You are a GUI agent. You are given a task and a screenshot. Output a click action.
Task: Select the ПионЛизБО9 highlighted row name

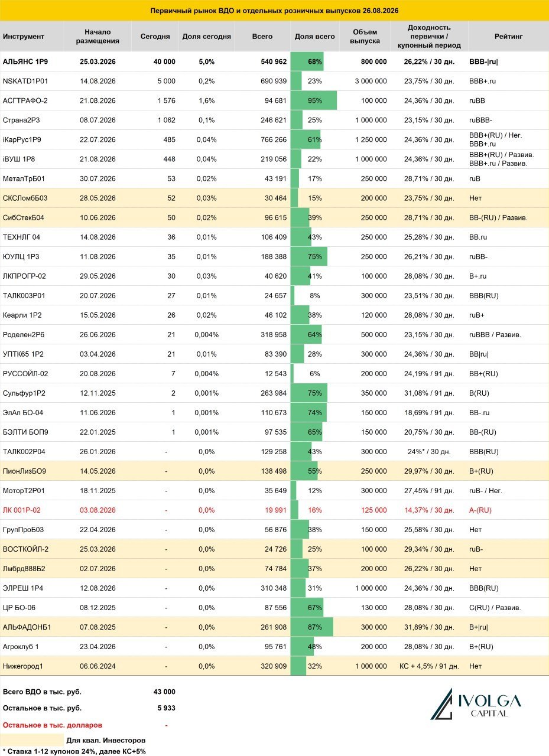(25, 471)
